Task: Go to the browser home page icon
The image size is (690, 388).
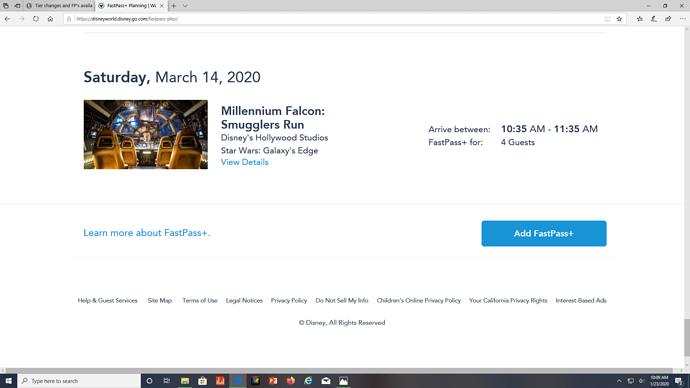Action: 50,19
